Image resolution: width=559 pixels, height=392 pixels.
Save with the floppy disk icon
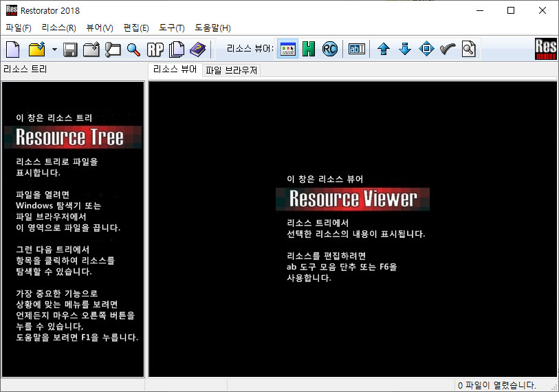pos(70,50)
